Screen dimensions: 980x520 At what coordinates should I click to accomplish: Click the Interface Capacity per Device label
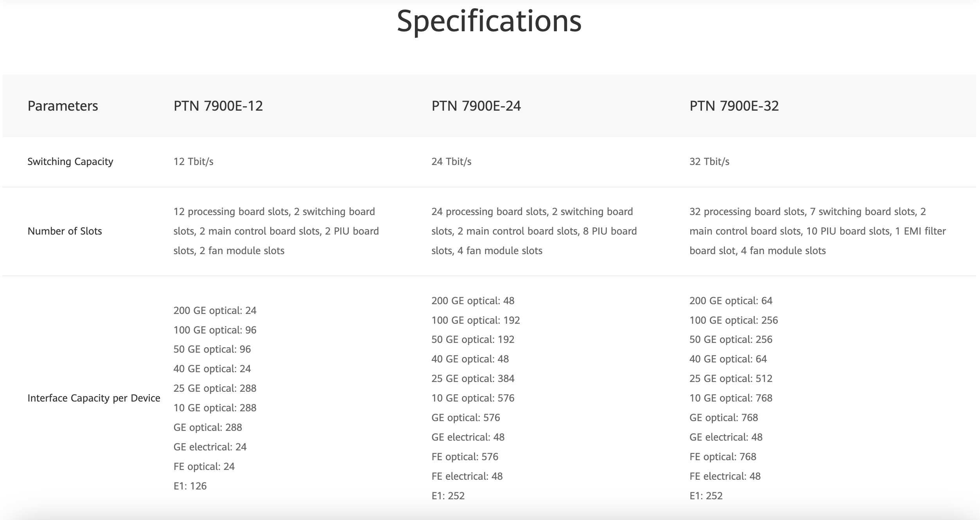[x=94, y=398]
